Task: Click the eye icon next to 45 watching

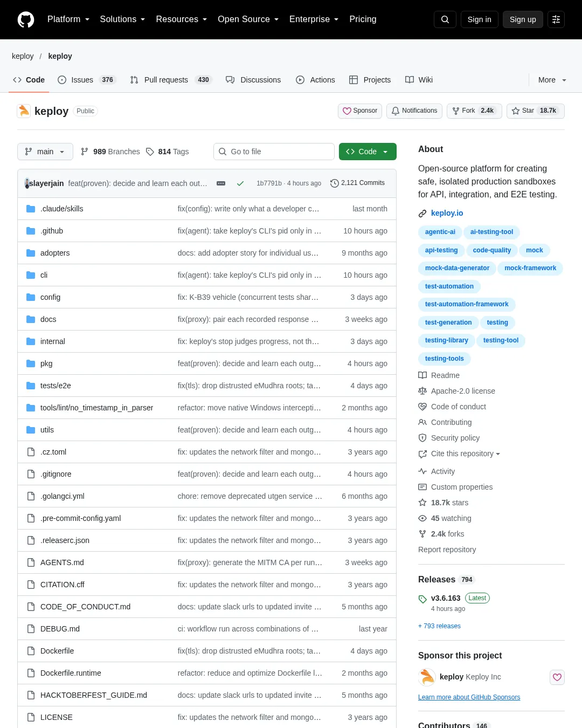Action: (x=422, y=518)
